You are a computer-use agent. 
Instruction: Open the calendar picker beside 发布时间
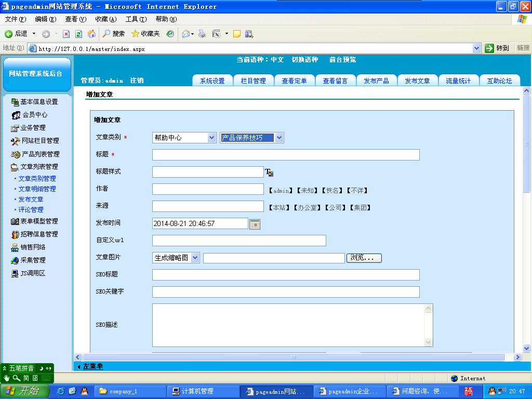point(255,224)
